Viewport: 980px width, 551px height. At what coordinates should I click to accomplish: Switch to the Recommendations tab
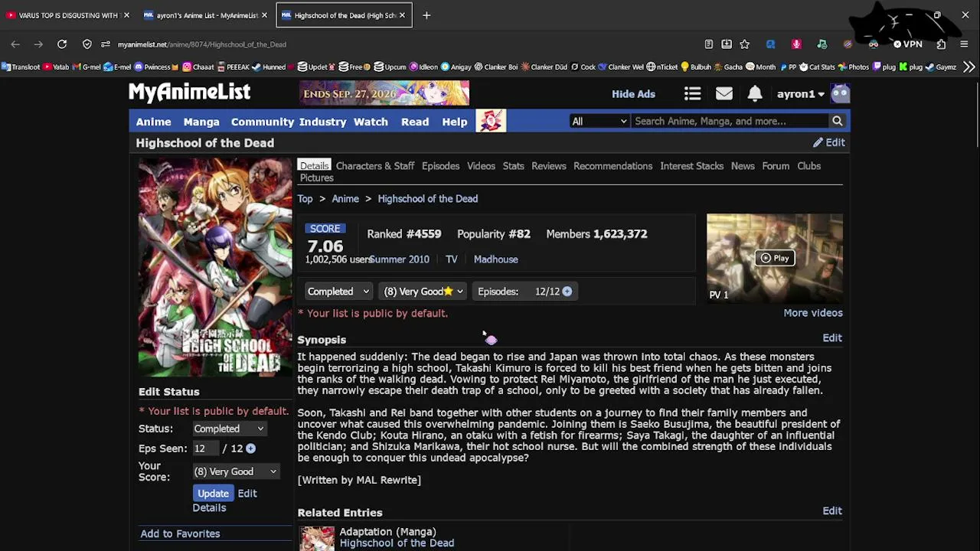click(x=613, y=166)
